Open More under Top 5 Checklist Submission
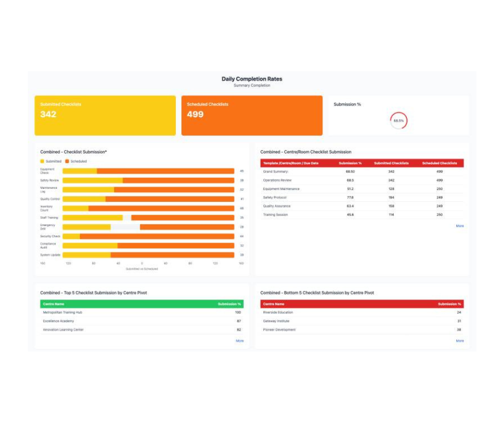 [x=240, y=341]
